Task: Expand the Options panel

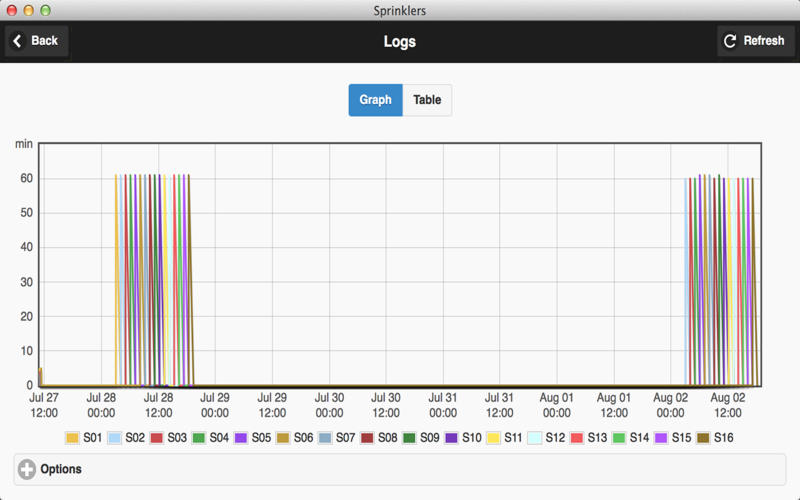Action: pyautogui.click(x=399, y=469)
